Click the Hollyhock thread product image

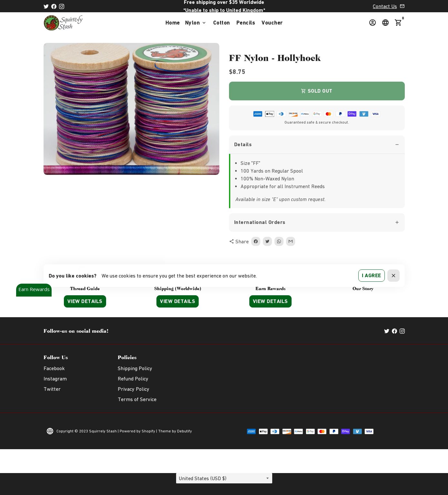pyautogui.click(x=131, y=109)
